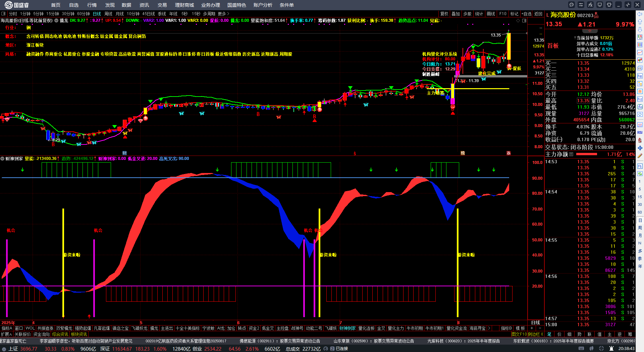Switch to 周线 weekly period tab
644x352 pixels.
pos(108,14)
